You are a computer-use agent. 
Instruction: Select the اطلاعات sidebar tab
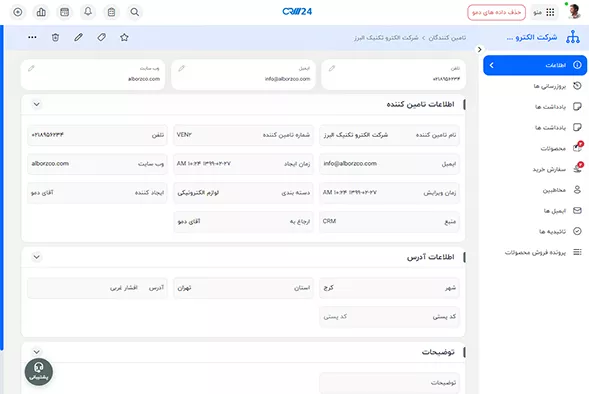pyautogui.click(x=535, y=65)
